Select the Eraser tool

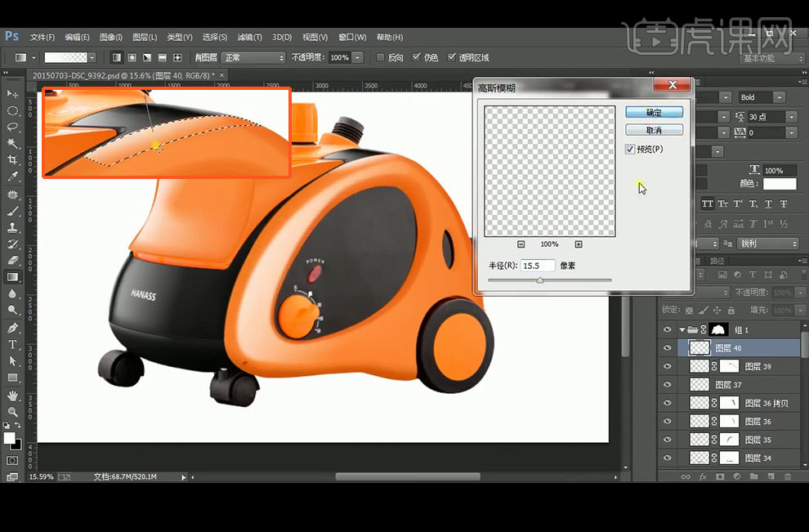click(12, 261)
